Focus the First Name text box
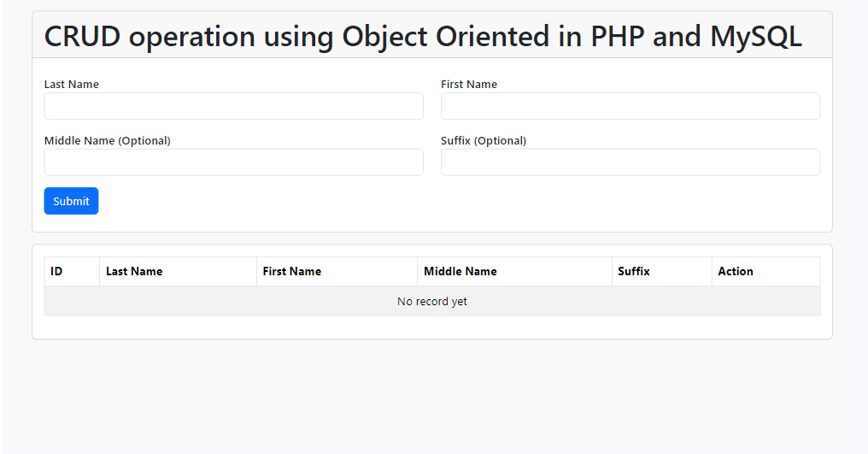The image size is (868, 454). [630, 106]
